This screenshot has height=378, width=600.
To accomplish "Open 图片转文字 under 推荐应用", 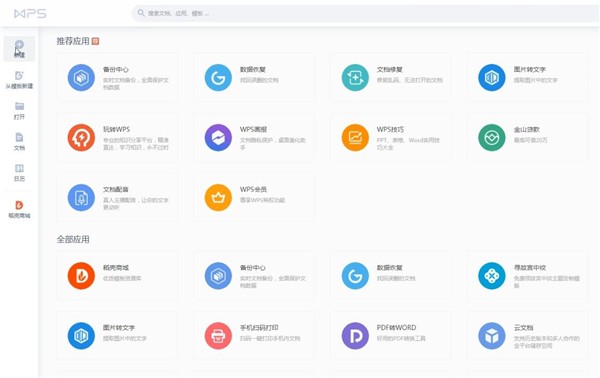I will [527, 78].
